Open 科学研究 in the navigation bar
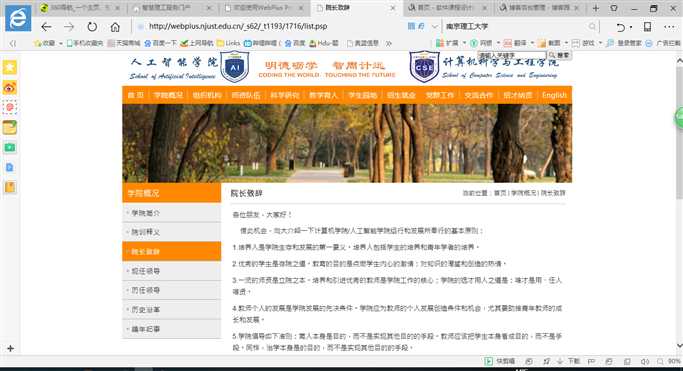 [284, 95]
